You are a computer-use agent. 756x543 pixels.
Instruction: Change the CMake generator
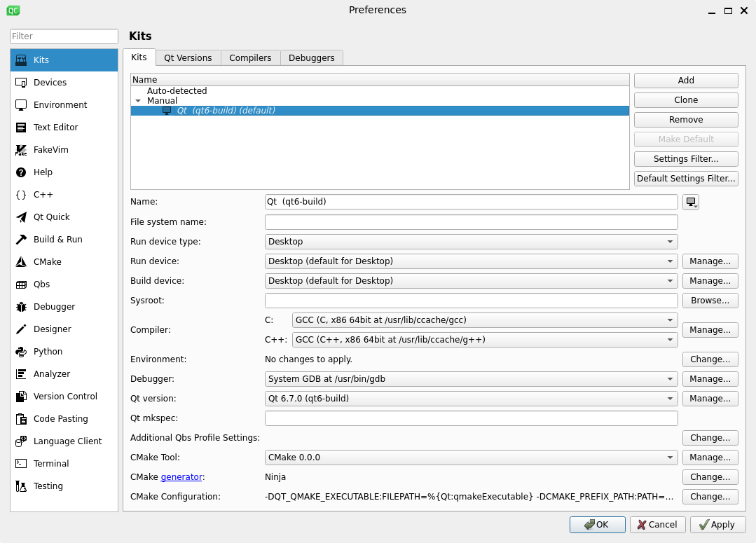pyautogui.click(x=710, y=477)
